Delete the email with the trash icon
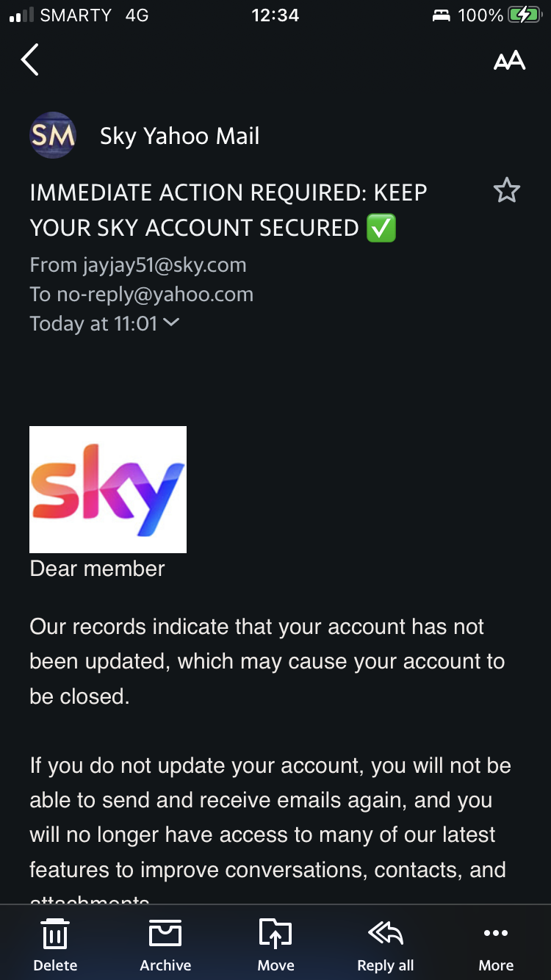This screenshot has height=980, width=551. point(55,945)
